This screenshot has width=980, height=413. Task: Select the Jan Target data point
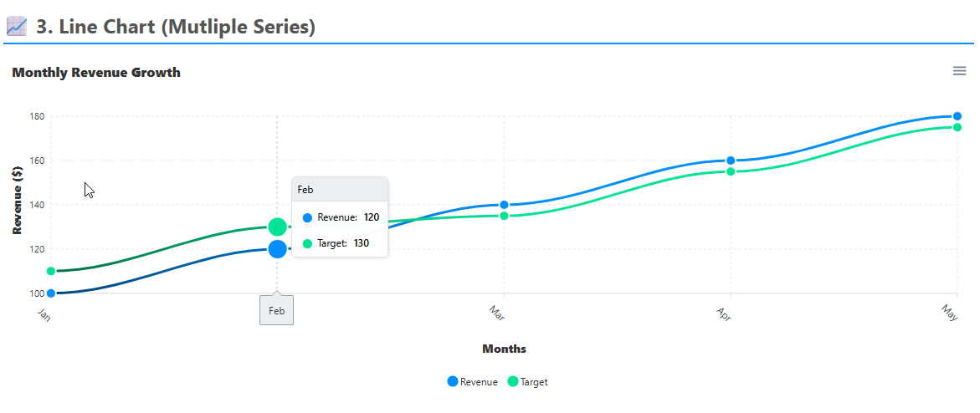coord(51,271)
